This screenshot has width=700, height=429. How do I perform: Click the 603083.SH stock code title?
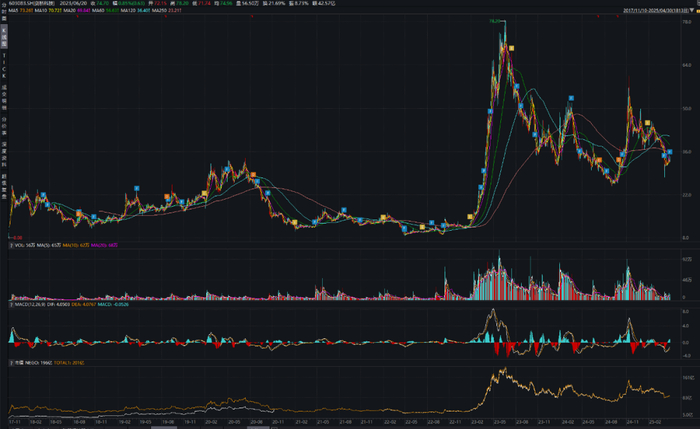click(21, 3)
